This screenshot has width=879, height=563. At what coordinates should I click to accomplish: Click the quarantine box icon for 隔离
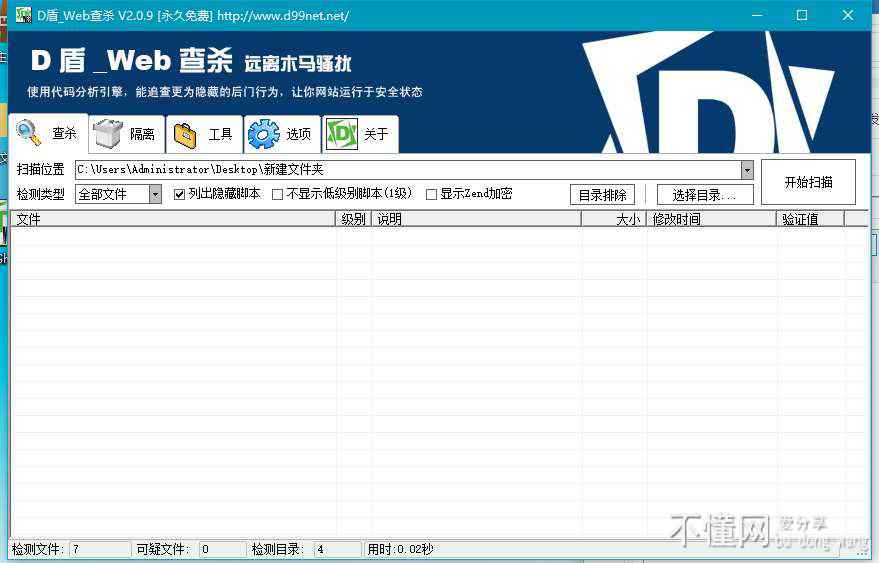pyautogui.click(x=108, y=134)
